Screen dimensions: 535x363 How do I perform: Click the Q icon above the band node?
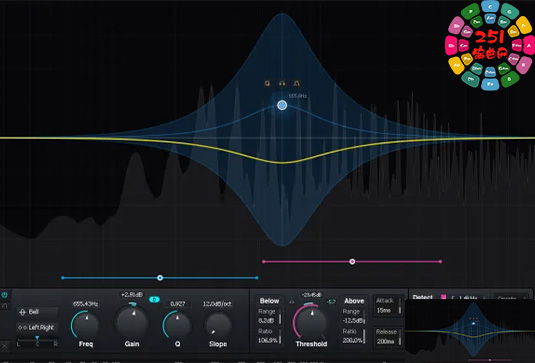[268, 83]
